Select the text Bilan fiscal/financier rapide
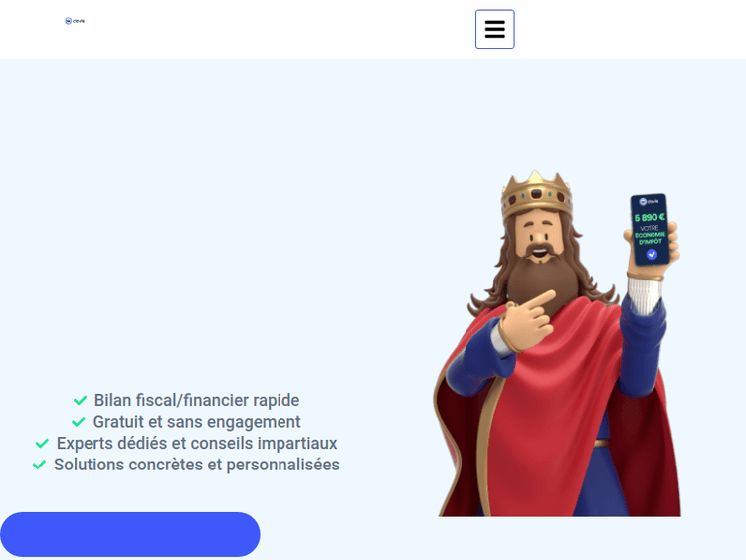746x560 pixels. (x=197, y=400)
